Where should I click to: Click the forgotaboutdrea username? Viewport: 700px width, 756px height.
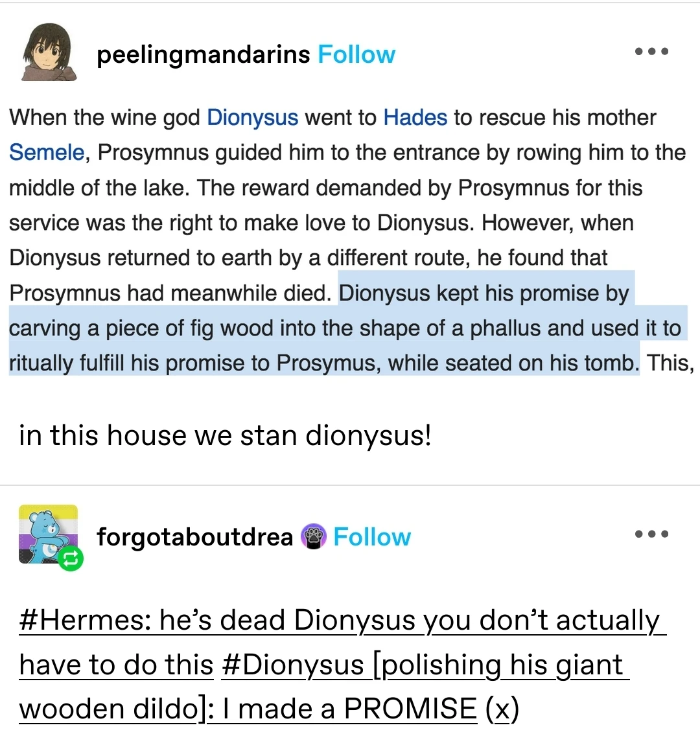click(195, 536)
